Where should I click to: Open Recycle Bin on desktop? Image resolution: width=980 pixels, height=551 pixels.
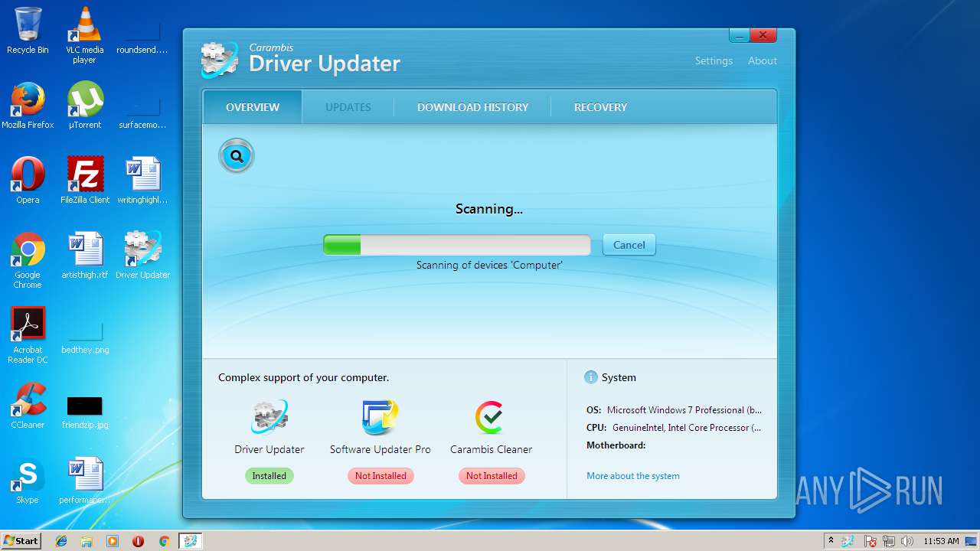point(28,31)
